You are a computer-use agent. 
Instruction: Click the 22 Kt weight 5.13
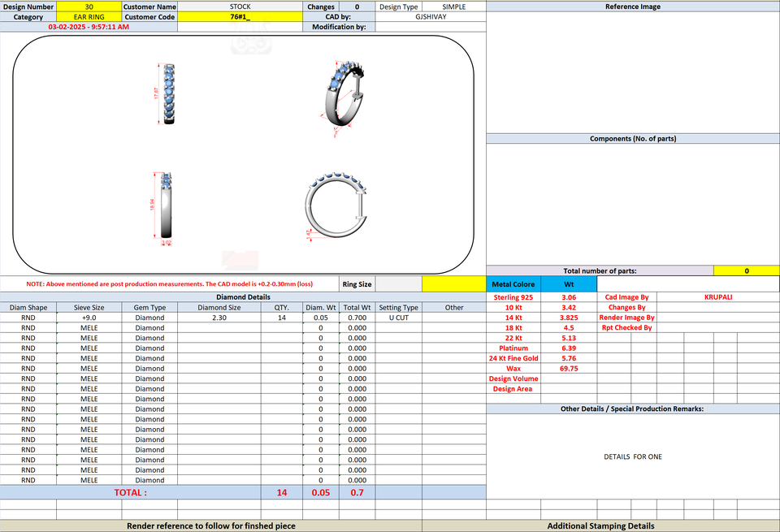[569, 338]
